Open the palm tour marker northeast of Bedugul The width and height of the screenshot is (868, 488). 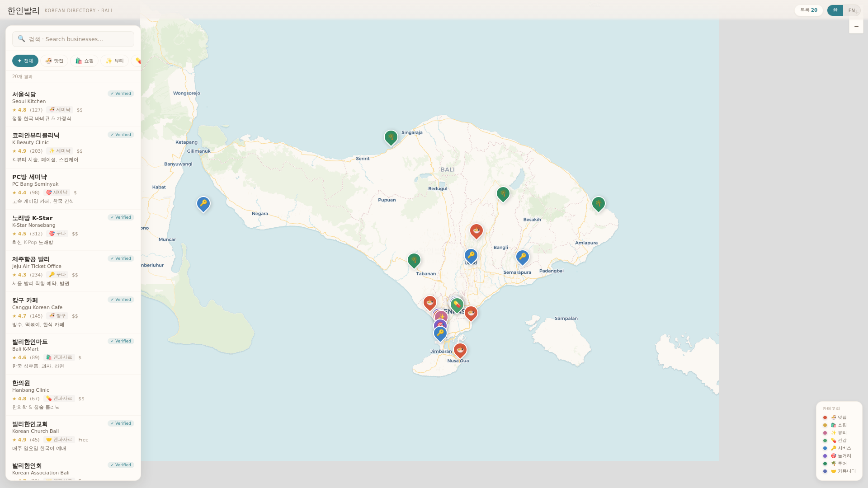tap(503, 194)
